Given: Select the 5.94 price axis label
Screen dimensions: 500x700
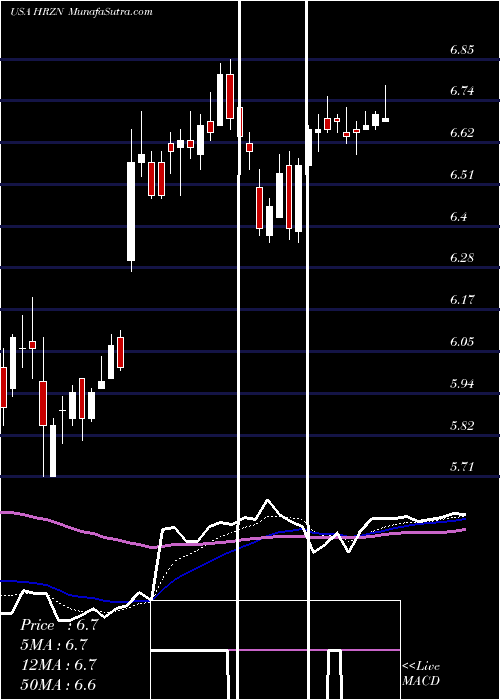Looking at the screenshot, I should coord(462,383).
